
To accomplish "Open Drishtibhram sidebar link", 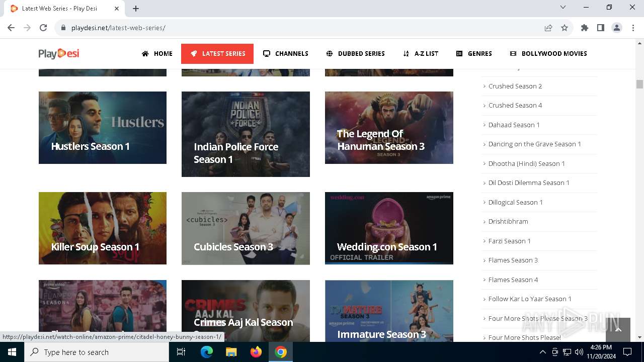I will [508, 221].
